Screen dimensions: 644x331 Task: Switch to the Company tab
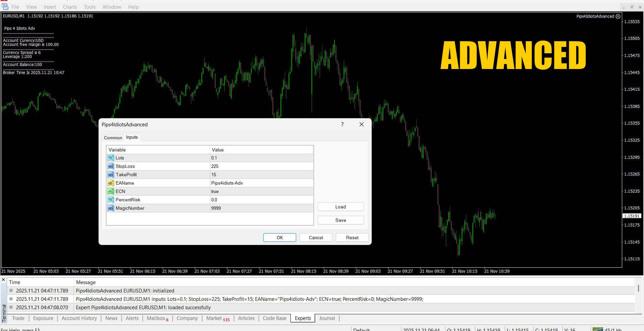point(187,318)
